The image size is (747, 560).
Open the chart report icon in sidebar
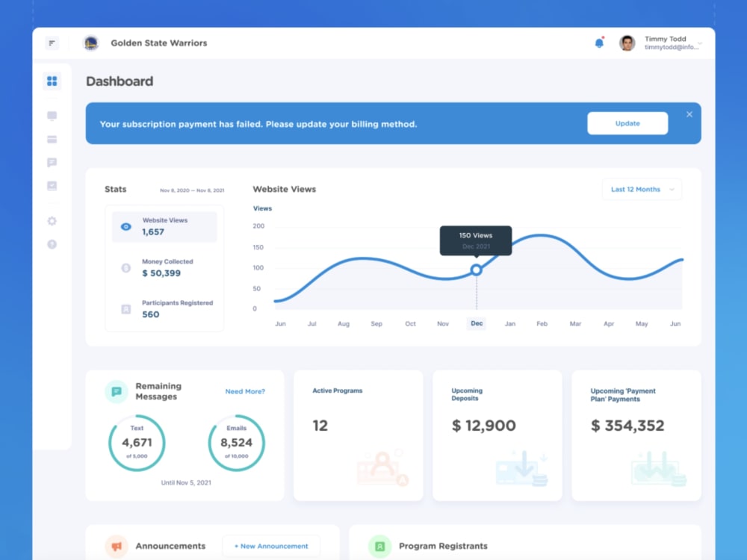pos(52,186)
